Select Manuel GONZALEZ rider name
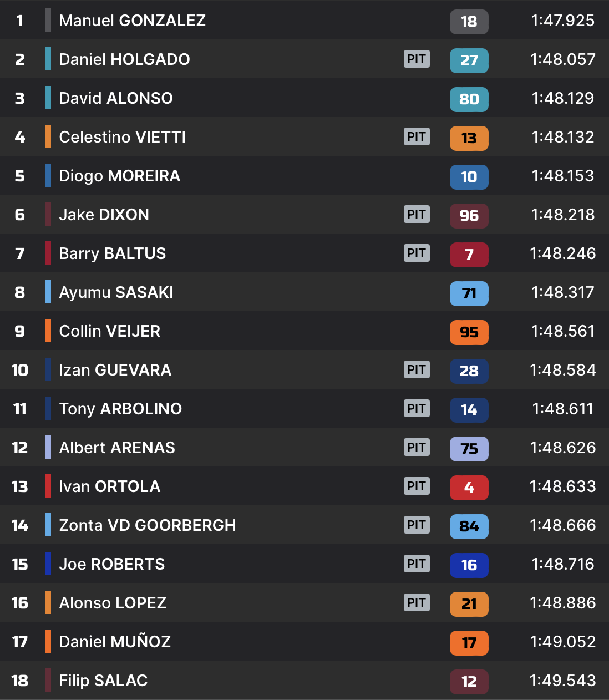The width and height of the screenshot is (609, 700). coord(132,21)
